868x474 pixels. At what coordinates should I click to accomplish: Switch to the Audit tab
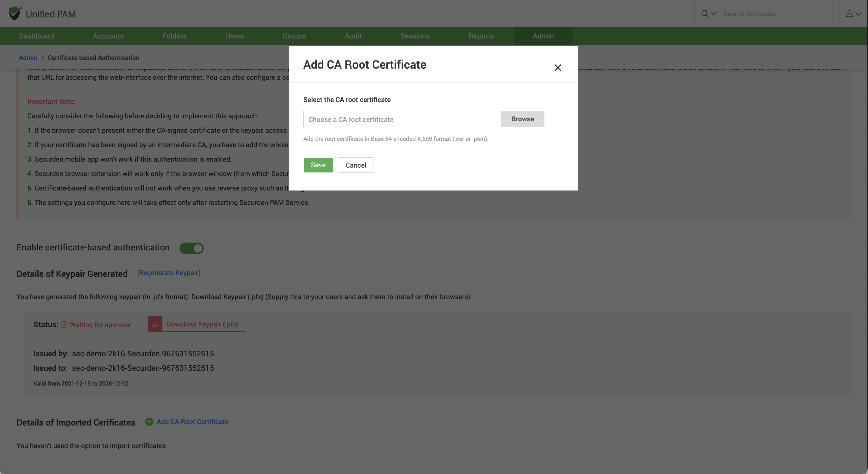[x=353, y=36]
